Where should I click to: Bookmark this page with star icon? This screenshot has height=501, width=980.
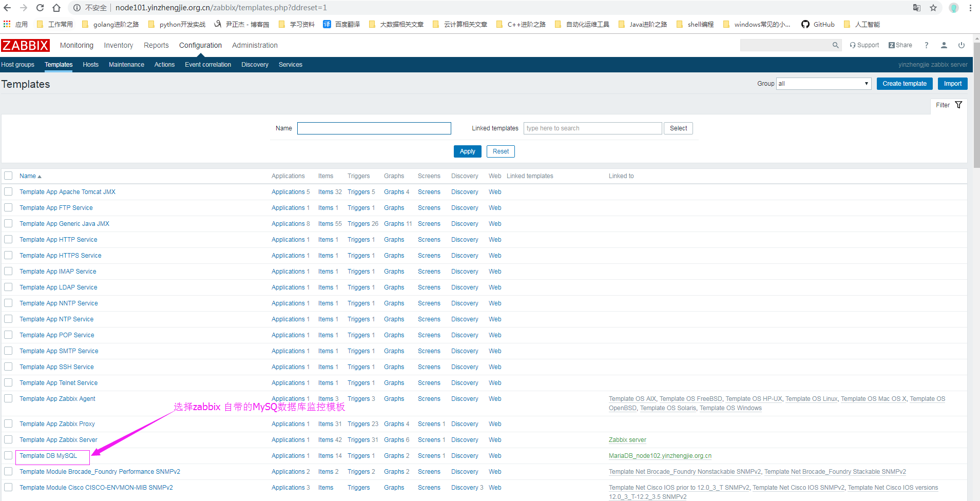(x=933, y=8)
